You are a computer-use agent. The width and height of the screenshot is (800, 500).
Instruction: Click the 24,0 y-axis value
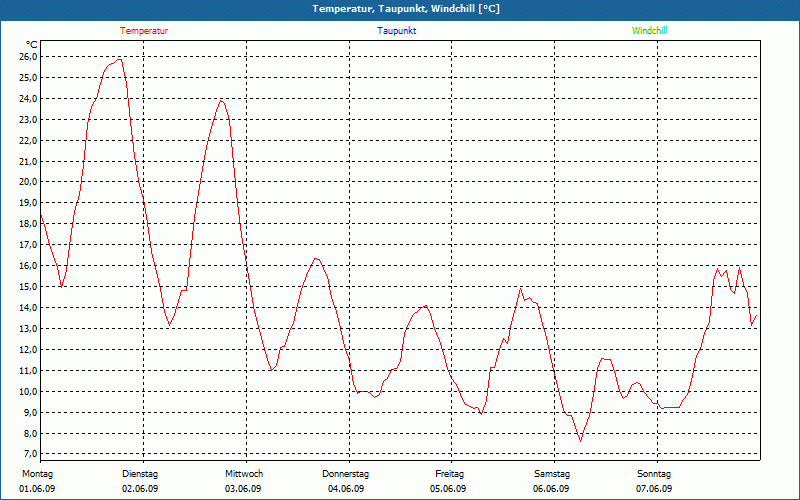(29, 98)
